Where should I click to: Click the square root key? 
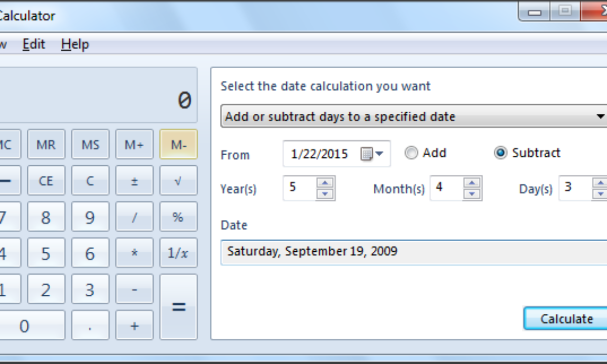[178, 180]
